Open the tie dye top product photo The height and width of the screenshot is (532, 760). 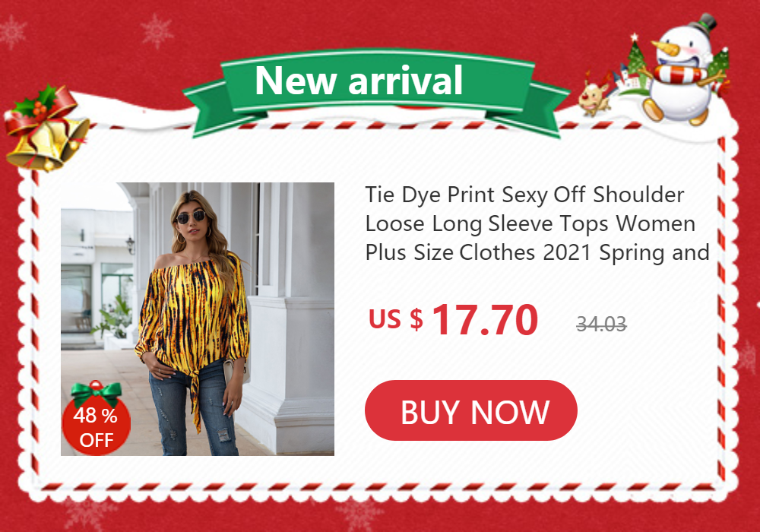(x=198, y=318)
